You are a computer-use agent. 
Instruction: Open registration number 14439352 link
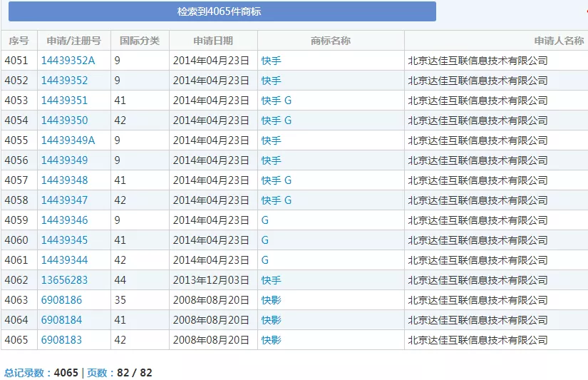(64, 81)
